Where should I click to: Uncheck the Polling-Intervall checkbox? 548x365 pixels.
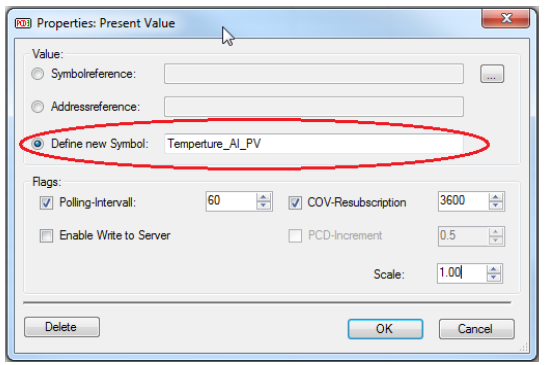point(46,203)
